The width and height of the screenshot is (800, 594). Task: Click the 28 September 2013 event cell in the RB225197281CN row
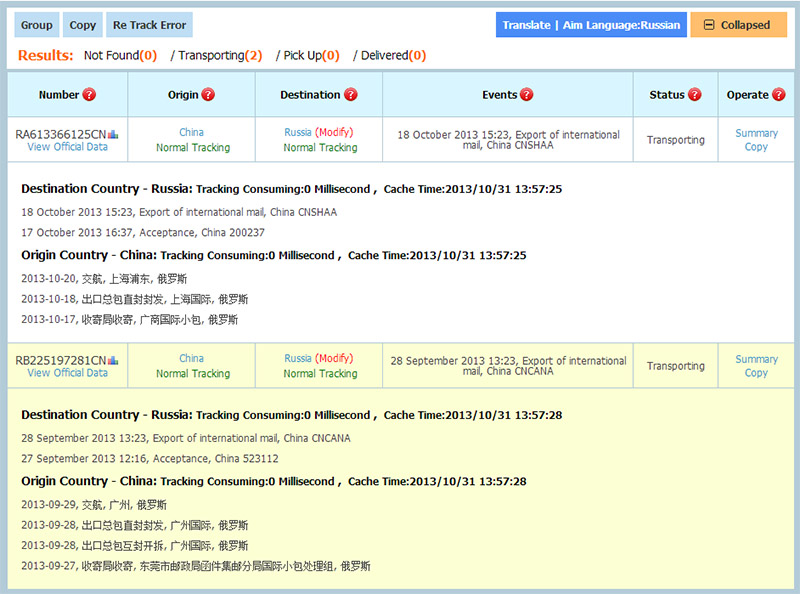[x=508, y=366]
